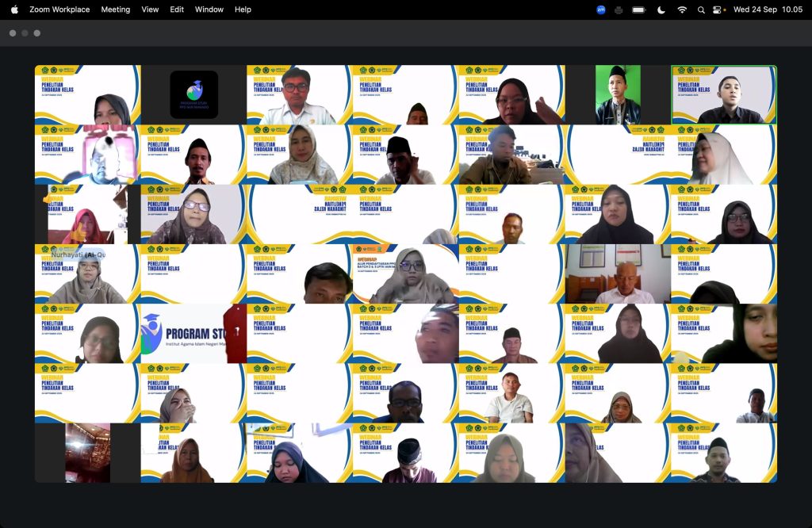Open the Help menu

point(243,10)
